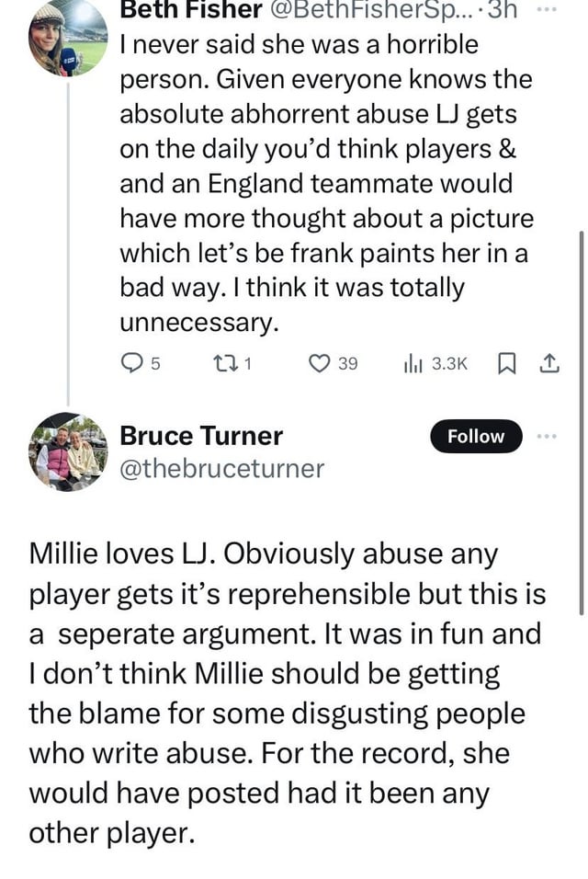
Task: Open Bruce Turner's display name link
Action: pyautogui.click(x=201, y=436)
